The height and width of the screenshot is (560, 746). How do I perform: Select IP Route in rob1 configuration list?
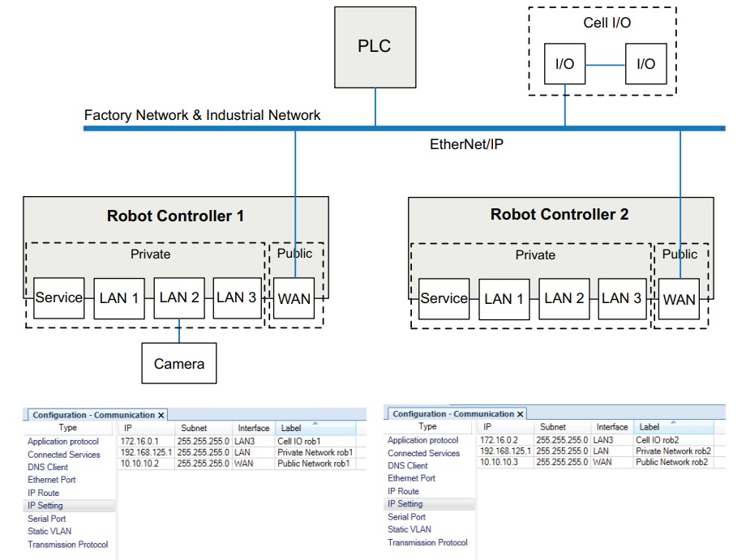pyautogui.click(x=43, y=493)
